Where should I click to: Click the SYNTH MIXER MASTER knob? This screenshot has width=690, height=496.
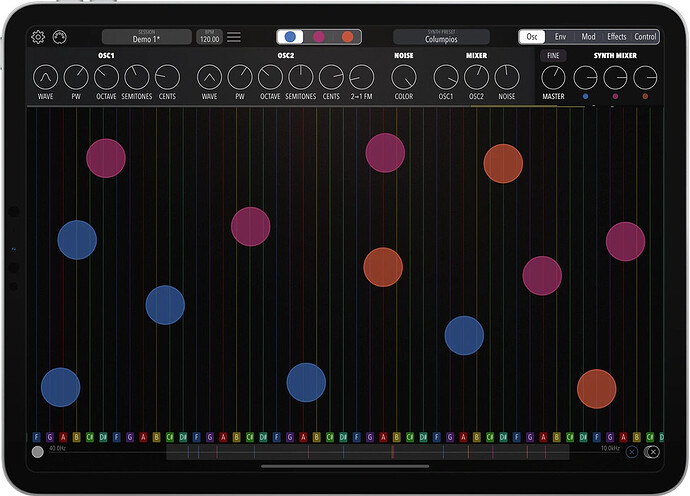point(554,77)
